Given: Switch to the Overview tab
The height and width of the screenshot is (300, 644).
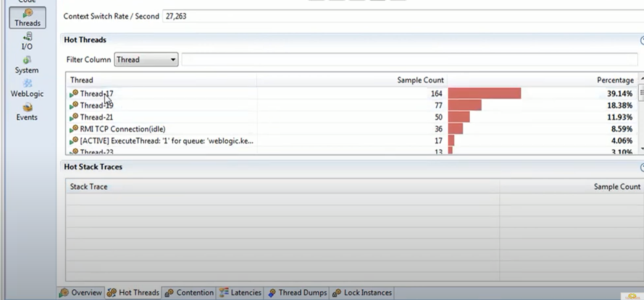Looking at the screenshot, I should pos(81,293).
